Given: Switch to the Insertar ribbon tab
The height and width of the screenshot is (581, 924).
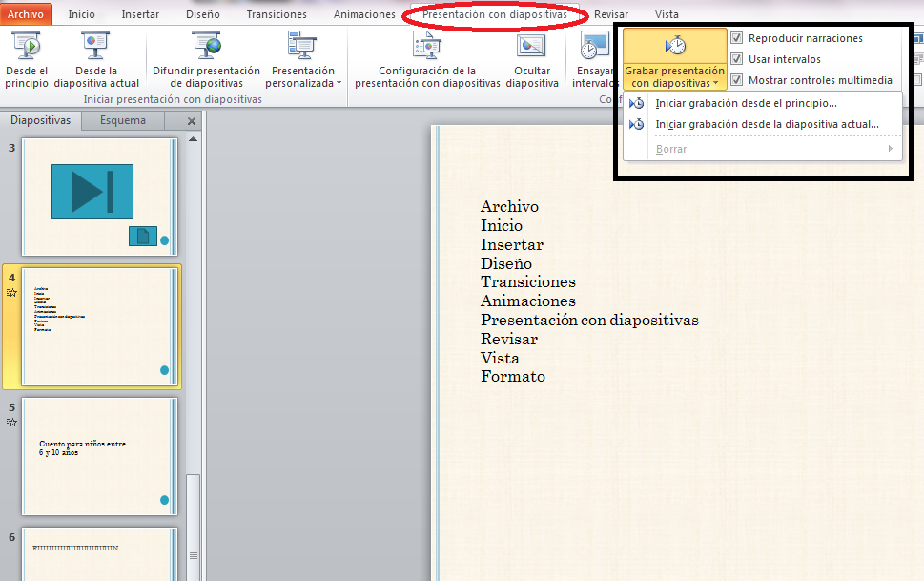Looking at the screenshot, I should click(140, 14).
